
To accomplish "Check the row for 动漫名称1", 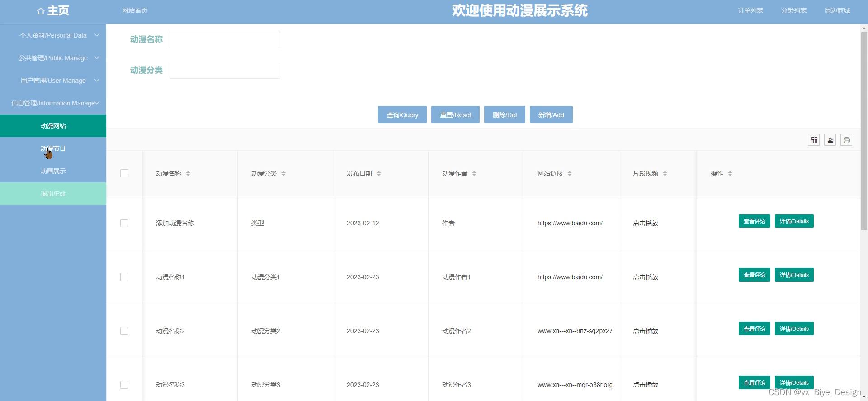I will 124,277.
